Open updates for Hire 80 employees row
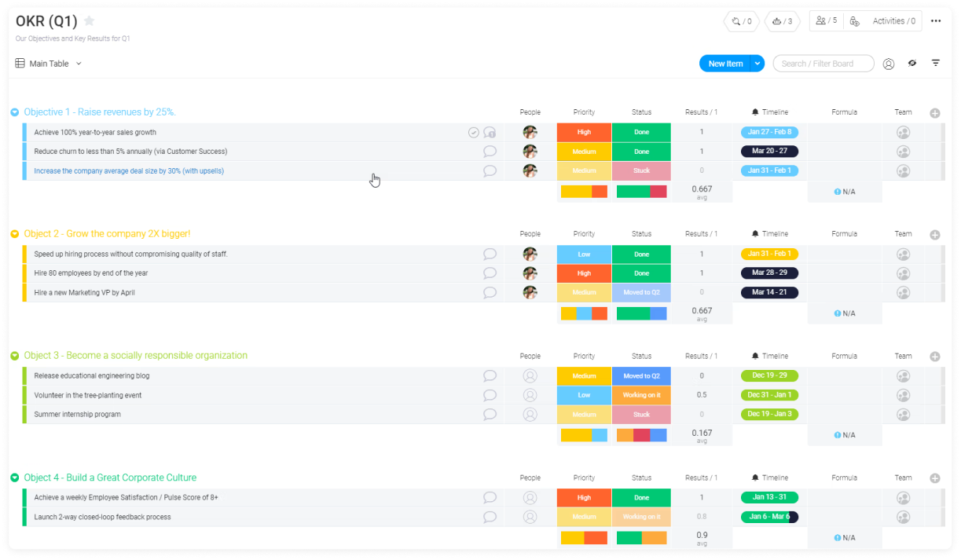This screenshot has height=560, width=961. 490,273
